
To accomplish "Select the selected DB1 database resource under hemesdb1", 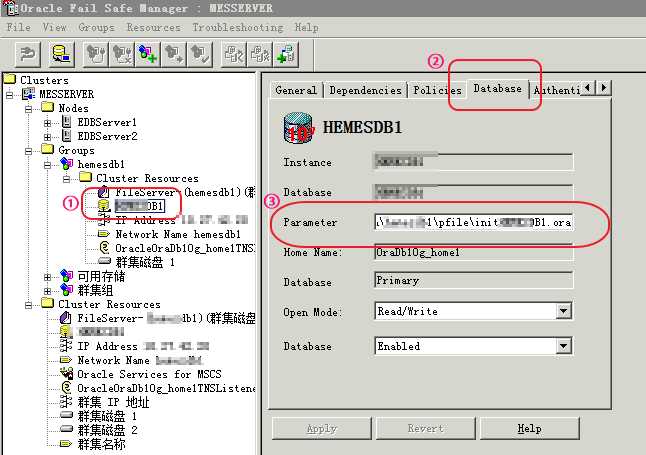I will pos(140,206).
